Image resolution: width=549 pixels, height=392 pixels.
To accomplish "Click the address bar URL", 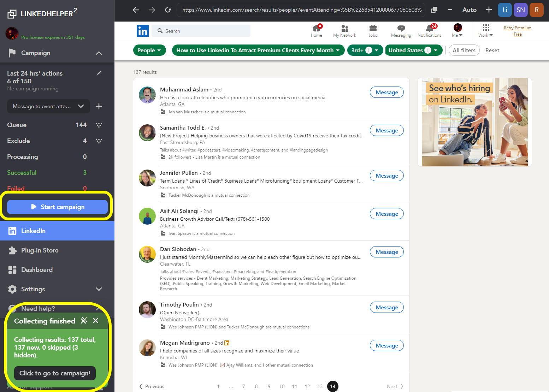I will 301,10.
